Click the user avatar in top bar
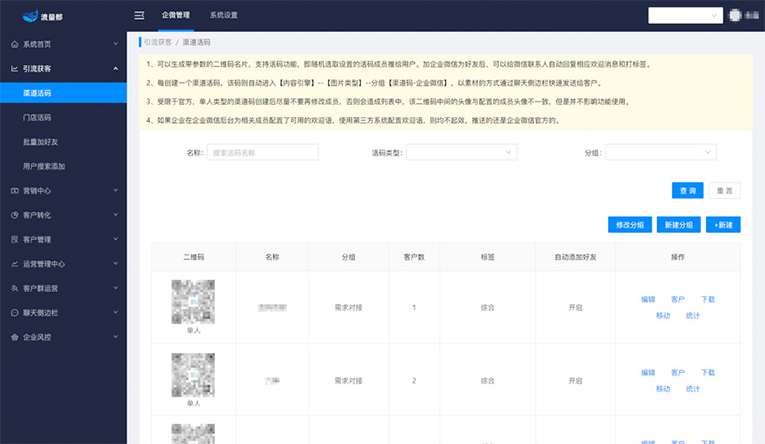The height and width of the screenshot is (444, 765). 736,15
